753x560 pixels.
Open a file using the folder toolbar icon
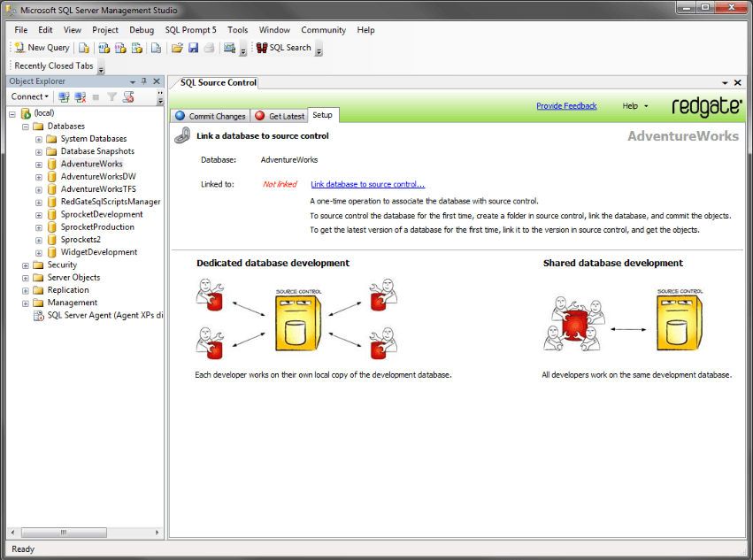(x=177, y=48)
